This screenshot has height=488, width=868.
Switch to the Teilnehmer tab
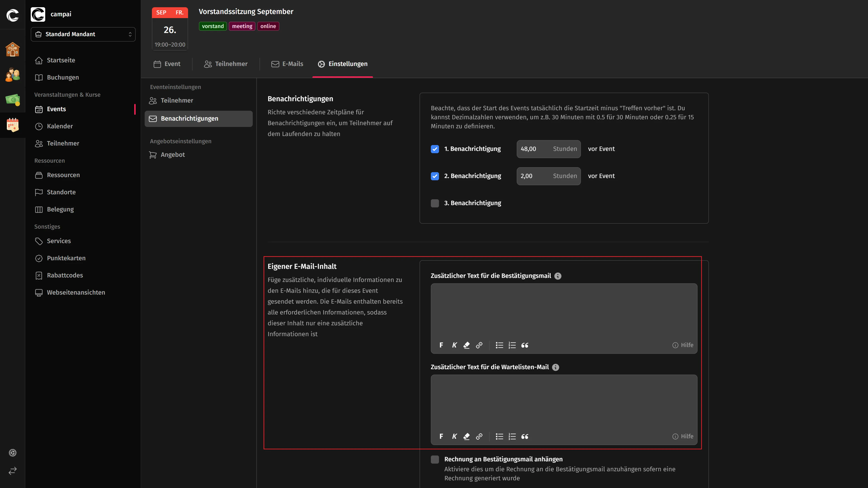[x=226, y=64]
